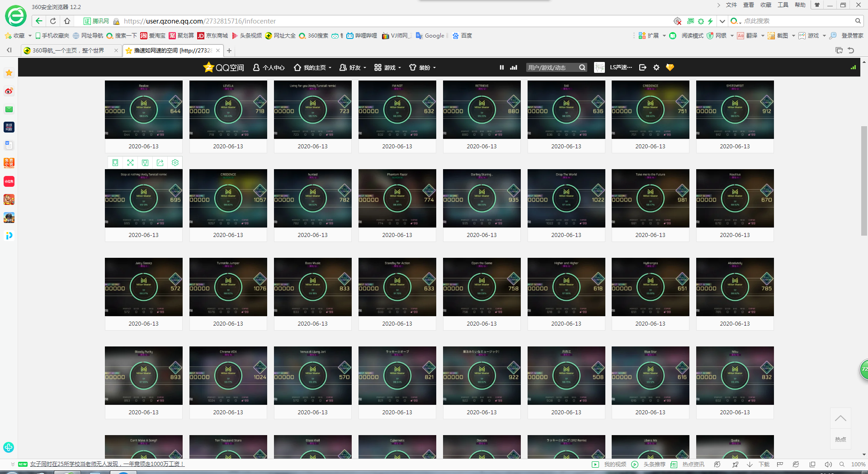This screenshot has height=474, width=868.
Task: Open the green mail icon in sidebar
Action: [x=9, y=109]
